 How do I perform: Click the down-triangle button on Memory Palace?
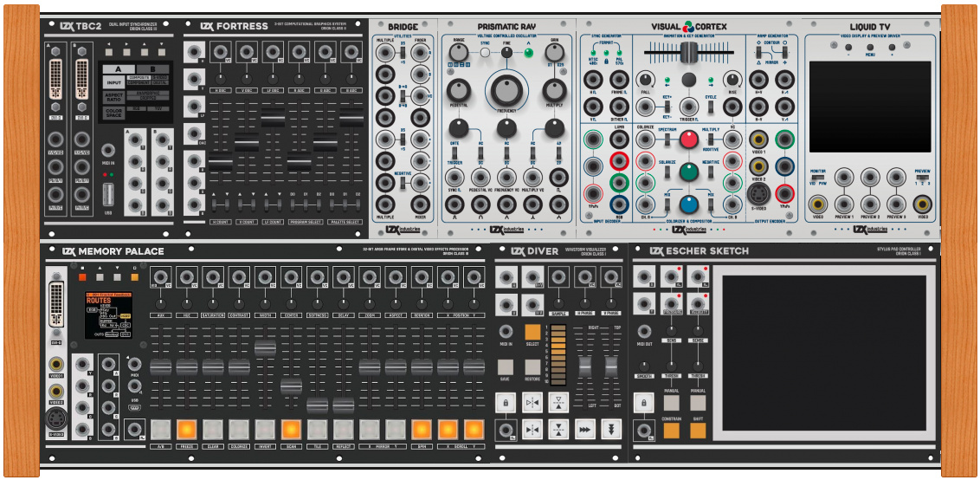(118, 277)
